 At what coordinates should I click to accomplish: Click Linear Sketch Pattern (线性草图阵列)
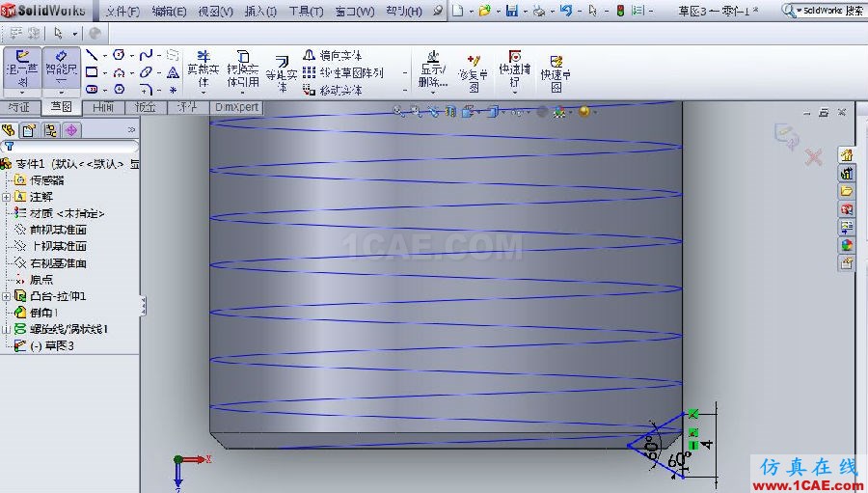pyautogui.click(x=343, y=72)
